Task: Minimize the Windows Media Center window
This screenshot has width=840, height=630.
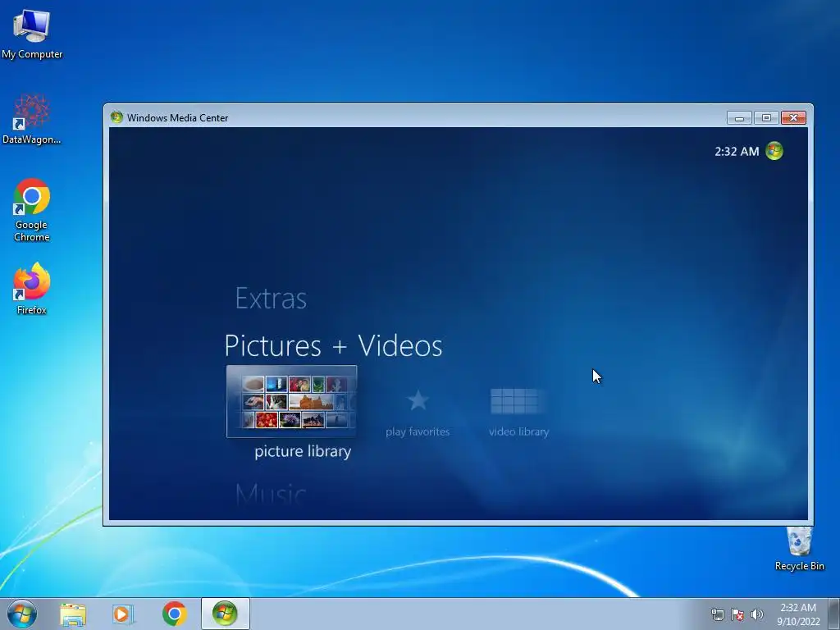Action: coord(739,118)
